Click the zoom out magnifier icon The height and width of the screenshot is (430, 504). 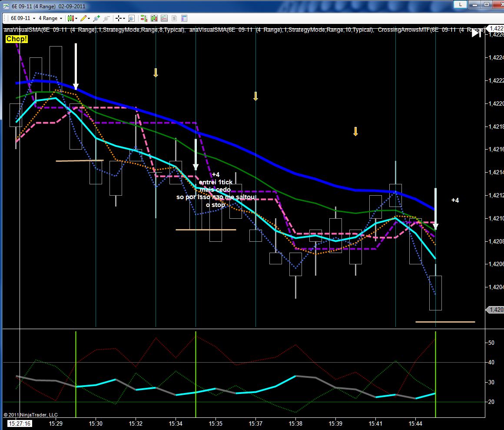coord(106,18)
